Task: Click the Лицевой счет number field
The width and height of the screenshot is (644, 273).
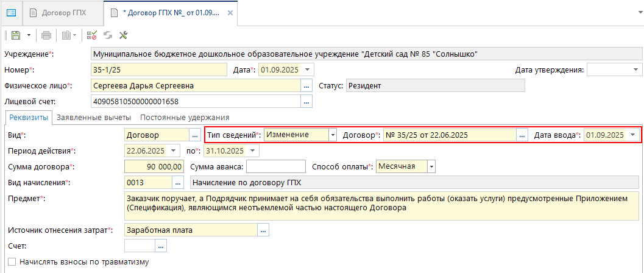Action: [x=196, y=101]
